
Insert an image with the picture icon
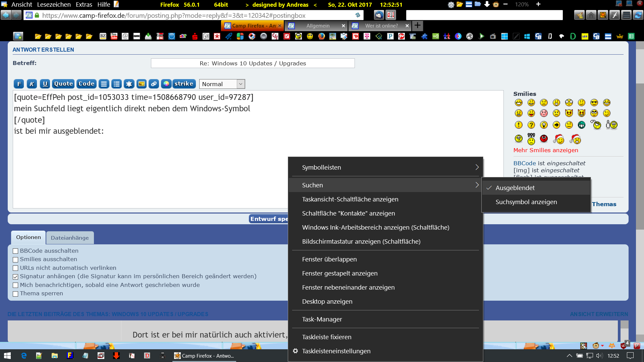[x=142, y=84]
